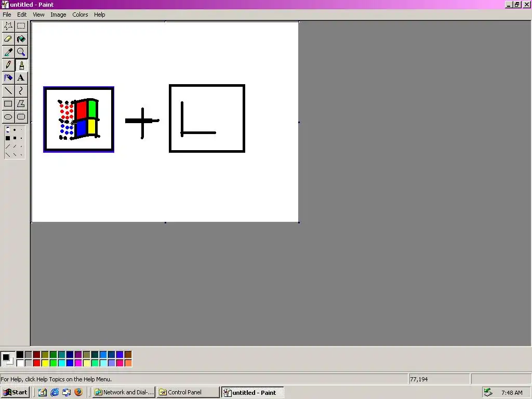Select the magenta palette color
Screen dimensions: 532x399
click(x=78, y=363)
